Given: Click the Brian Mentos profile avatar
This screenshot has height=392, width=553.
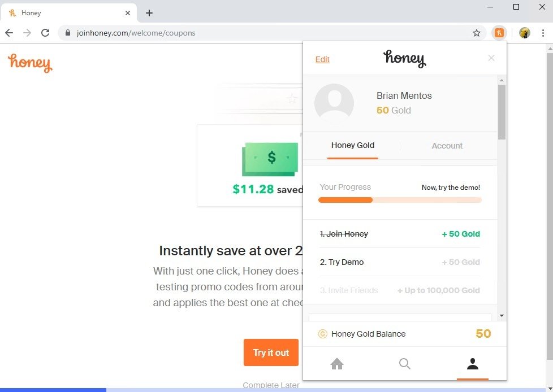Looking at the screenshot, I should click(x=334, y=103).
